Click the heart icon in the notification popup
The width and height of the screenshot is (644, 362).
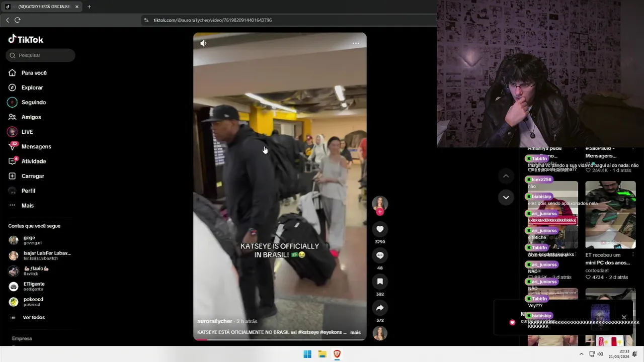pyautogui.click(x=512, y=322)
